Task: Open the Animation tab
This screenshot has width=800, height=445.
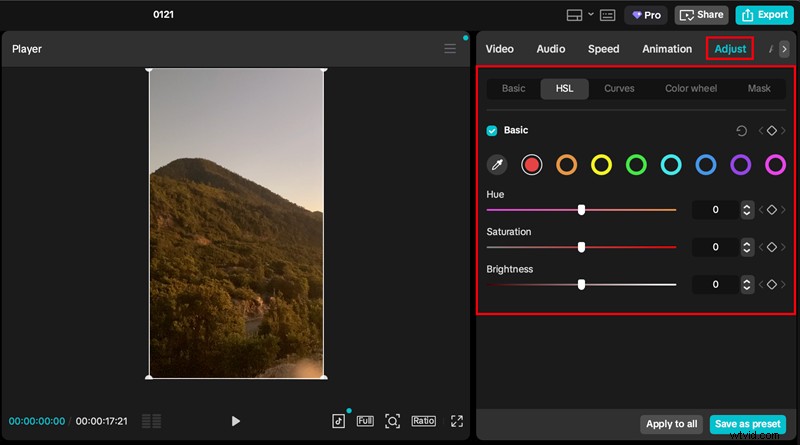Action: tap(667, 49)
